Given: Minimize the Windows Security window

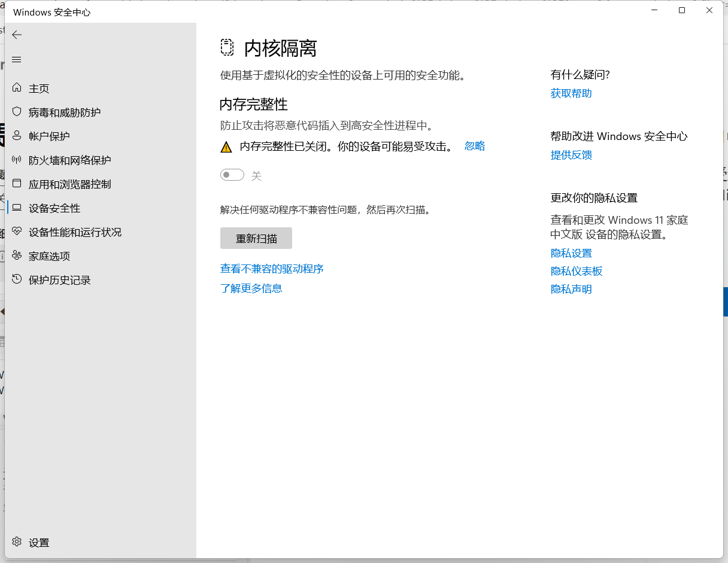Looking at the screenshot, I should pos(654,10).
